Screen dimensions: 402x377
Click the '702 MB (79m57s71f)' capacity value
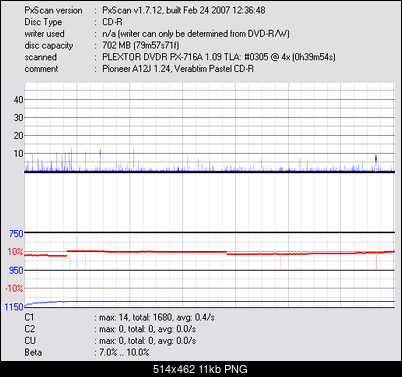point(141,45)
